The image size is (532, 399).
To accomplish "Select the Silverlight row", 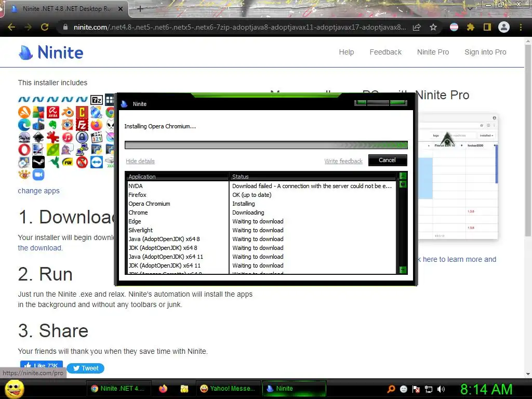I will (261, 230).
